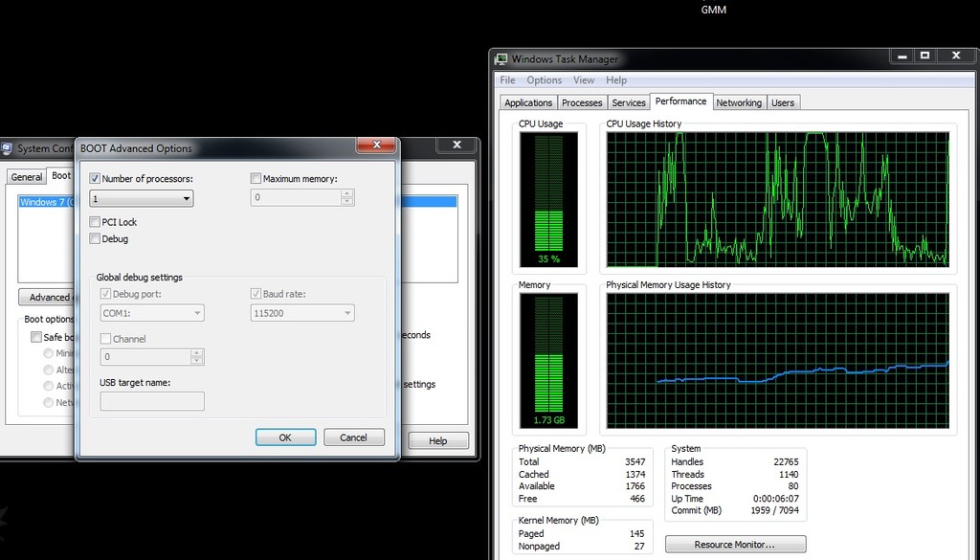Open the Options menu in Task Manager
The width and height of the screenshot is (980, 560).
pyautogui.click(x=544, y=80)
